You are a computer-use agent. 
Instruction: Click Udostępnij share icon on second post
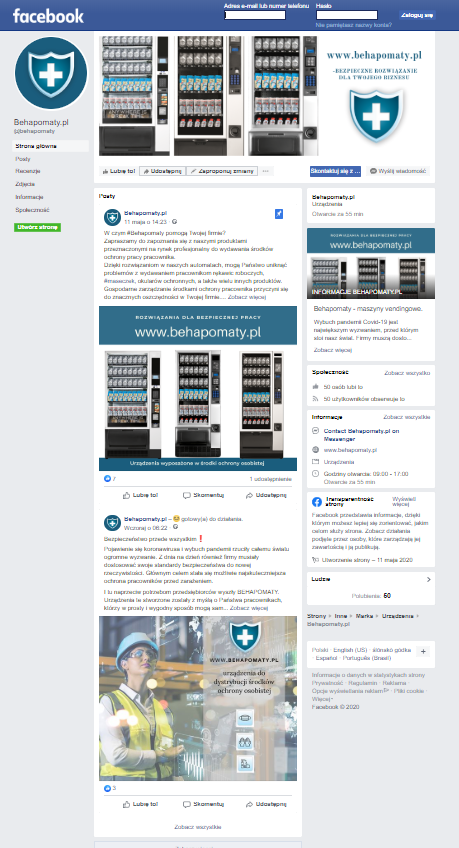click(x=249, y=804)
